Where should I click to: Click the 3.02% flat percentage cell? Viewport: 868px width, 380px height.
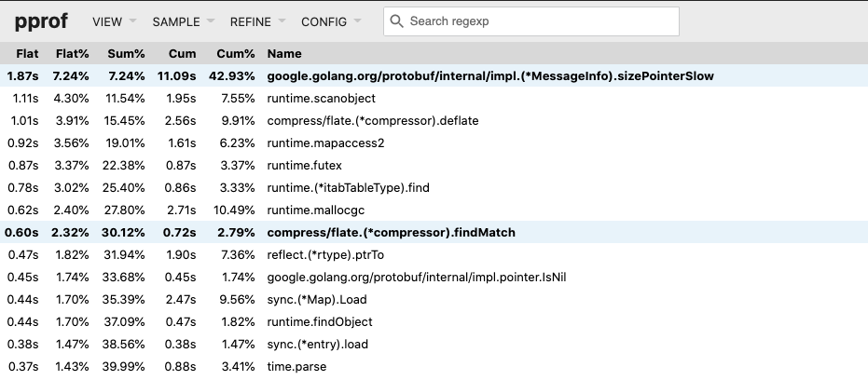[x=71, y=187]
